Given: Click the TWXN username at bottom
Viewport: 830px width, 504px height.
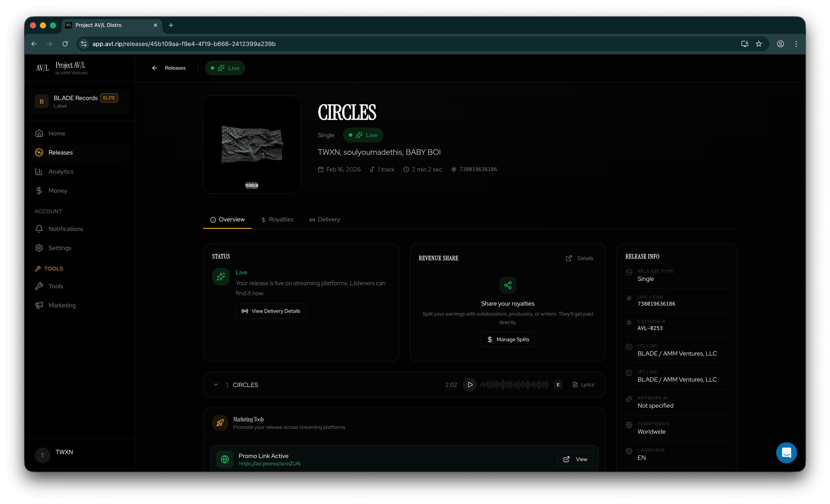Looking at the screenshot, I should pyautogui.click(x=64, y=452).
